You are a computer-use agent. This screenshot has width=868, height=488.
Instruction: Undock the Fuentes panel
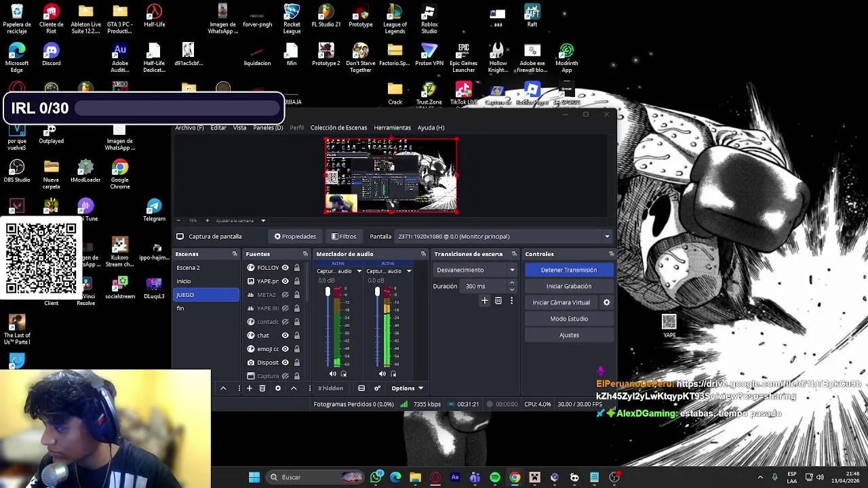(305, 254)
